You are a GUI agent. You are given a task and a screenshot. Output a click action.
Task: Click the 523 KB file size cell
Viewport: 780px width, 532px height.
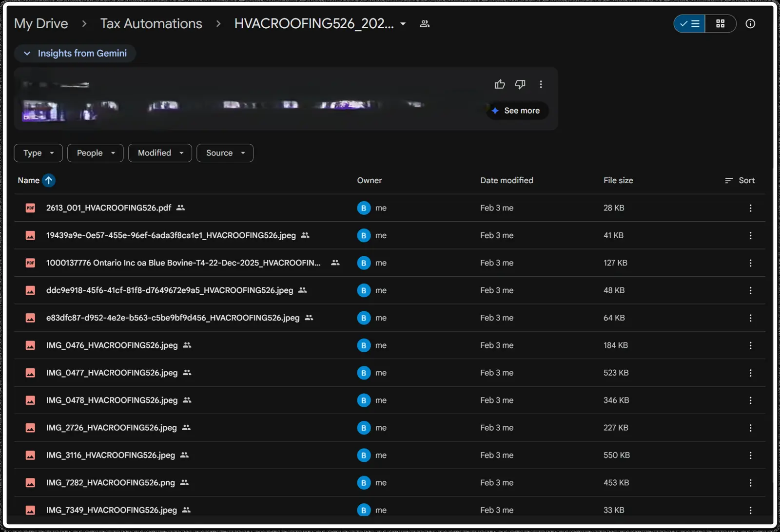pyautogui.click(x=616, y=373)
